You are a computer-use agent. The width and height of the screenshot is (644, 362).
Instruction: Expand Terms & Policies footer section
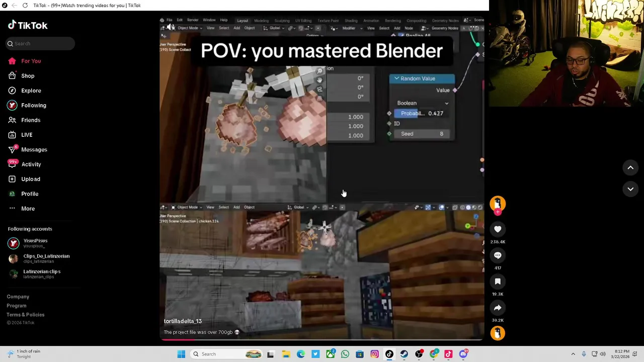(x=26, y=315)
